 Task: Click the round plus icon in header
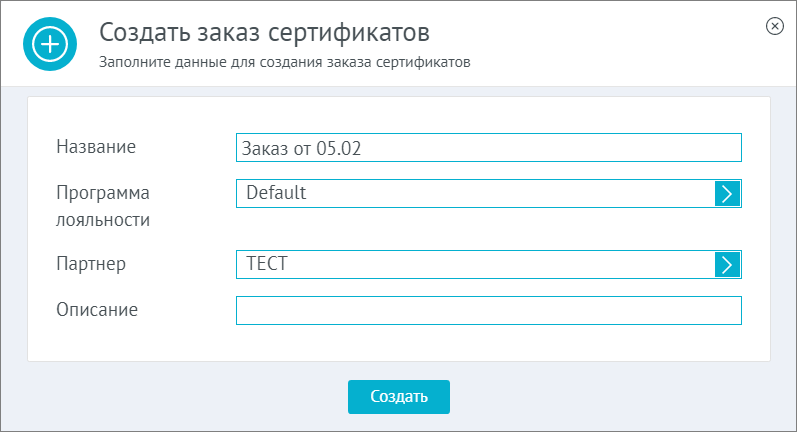pos(50,44)
